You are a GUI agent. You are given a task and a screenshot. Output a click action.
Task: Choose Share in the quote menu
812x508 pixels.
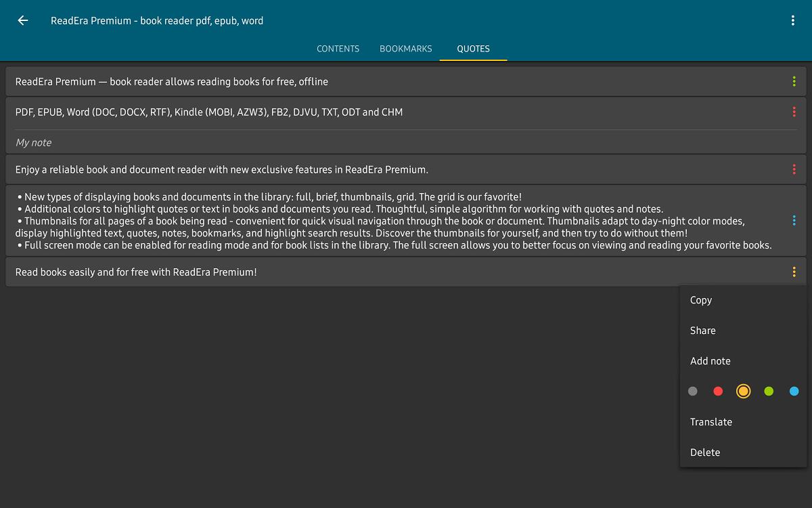pyautogui.click(x=743, y=331)
